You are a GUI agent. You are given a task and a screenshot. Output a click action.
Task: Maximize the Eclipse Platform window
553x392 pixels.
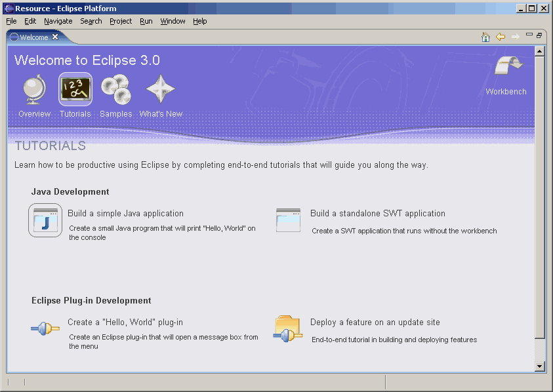[x=532, y=9]
